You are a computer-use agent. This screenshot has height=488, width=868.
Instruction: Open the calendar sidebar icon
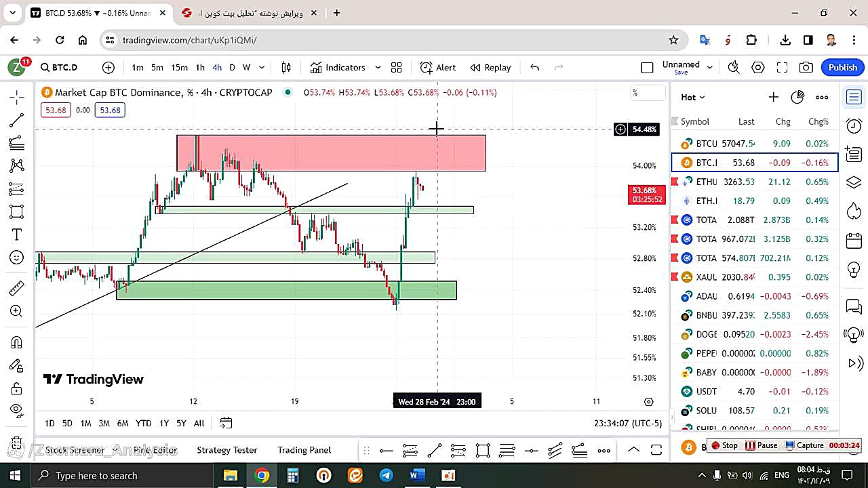click(854, 241)
